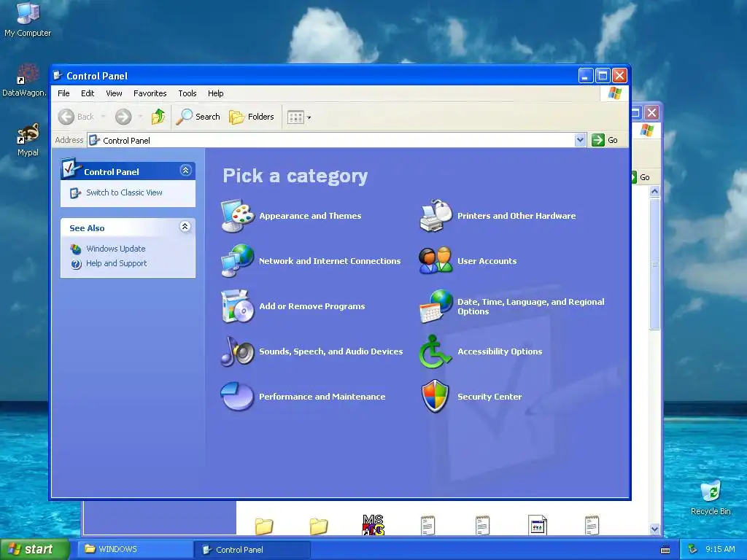Viewport: 747px width, 560px height.
Task: Click the Forward arrow toolbar button
Action: tap(123, 117)
